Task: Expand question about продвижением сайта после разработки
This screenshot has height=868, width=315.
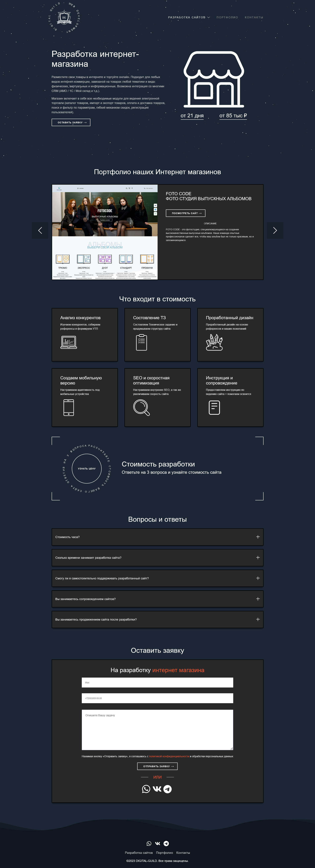Action: [158, 619]
